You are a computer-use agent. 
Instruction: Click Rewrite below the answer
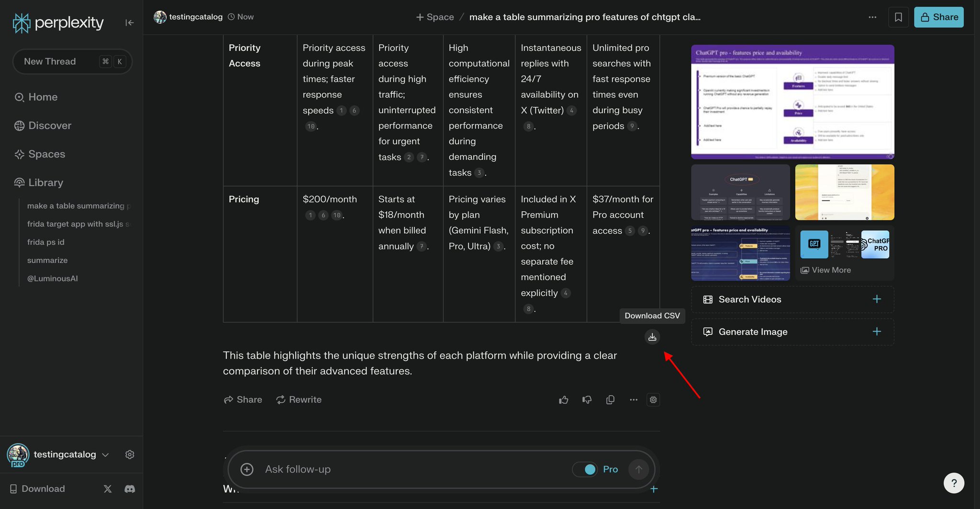pyautogui.click(x=299, y=400)
